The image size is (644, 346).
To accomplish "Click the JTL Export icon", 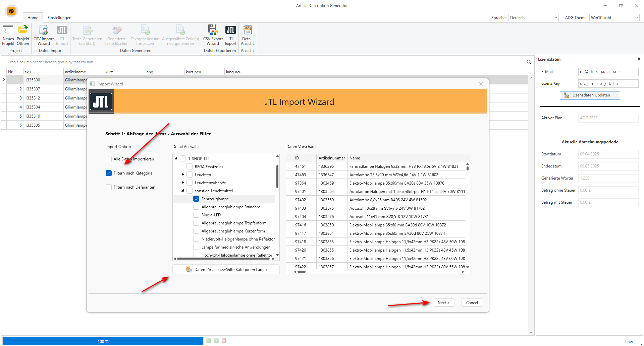I will tap(231, 30).
